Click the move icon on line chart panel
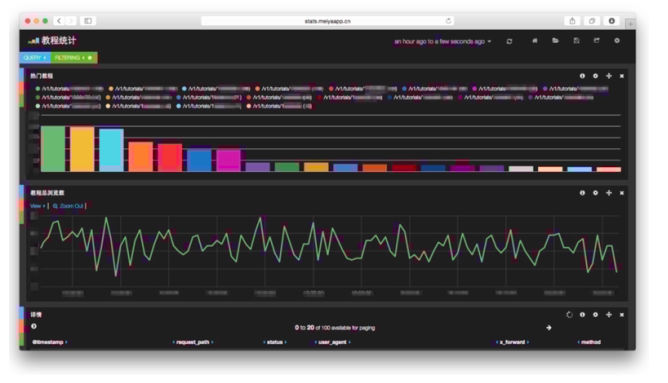 (609, 193)
